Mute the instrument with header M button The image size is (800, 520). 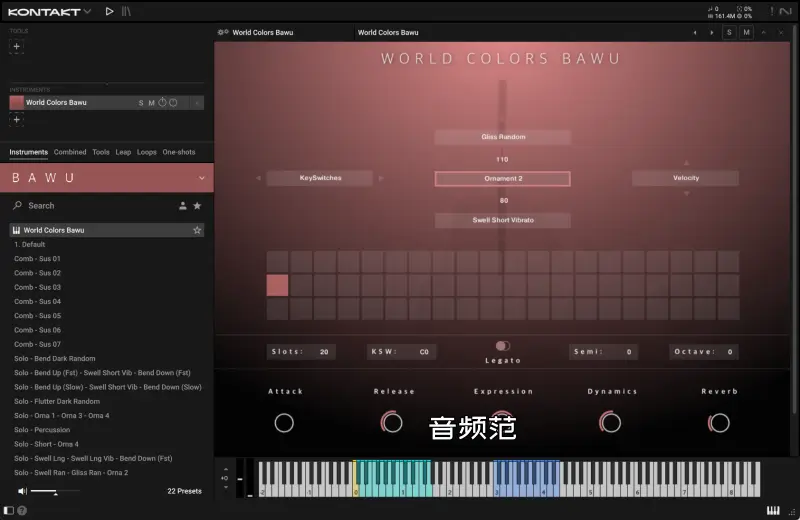pos(746,33)
